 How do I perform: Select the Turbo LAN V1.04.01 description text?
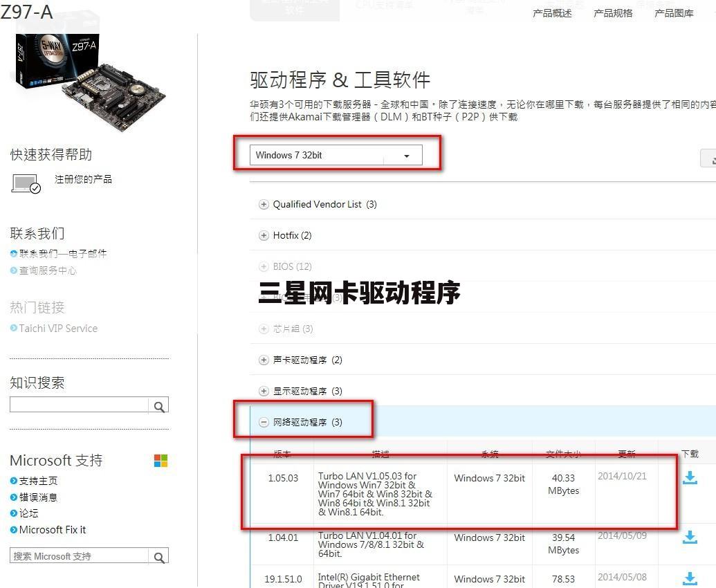click(x=371, y=544)
